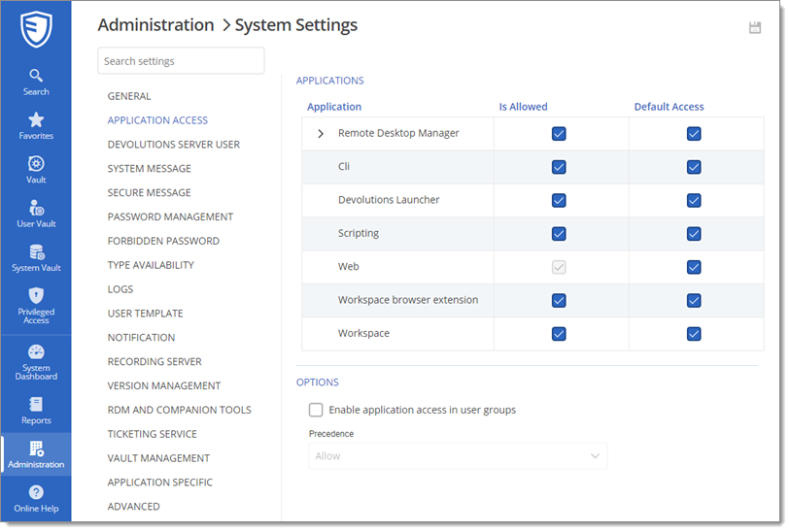Select APPLICATION SPECIFIC settings
The width and height of the screenshot is (790, 532).
click(159, 482)
